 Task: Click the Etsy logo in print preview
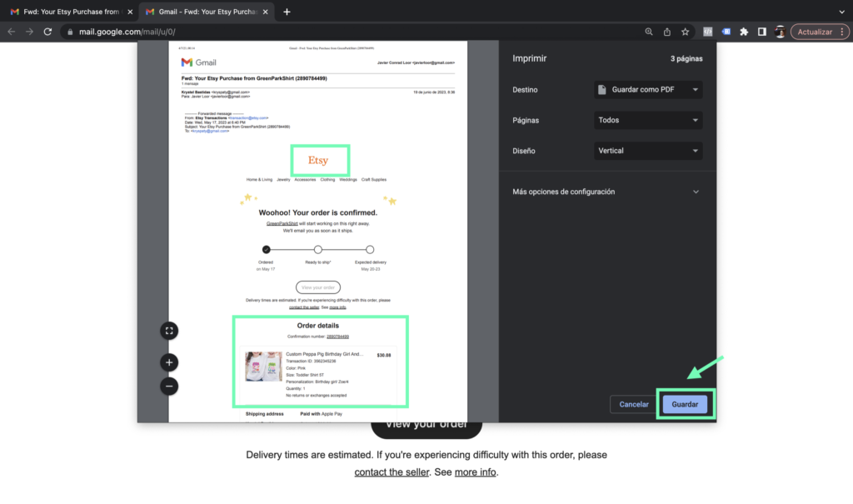318,160
